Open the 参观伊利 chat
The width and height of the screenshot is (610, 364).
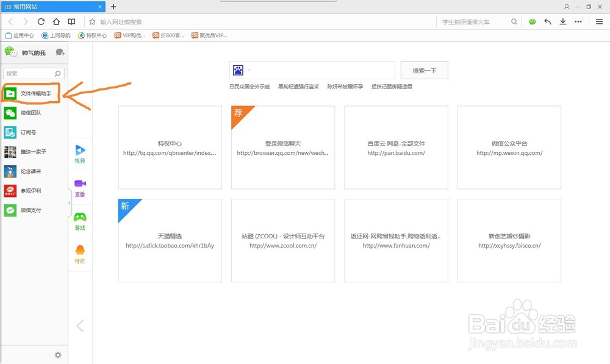[34, 191]
